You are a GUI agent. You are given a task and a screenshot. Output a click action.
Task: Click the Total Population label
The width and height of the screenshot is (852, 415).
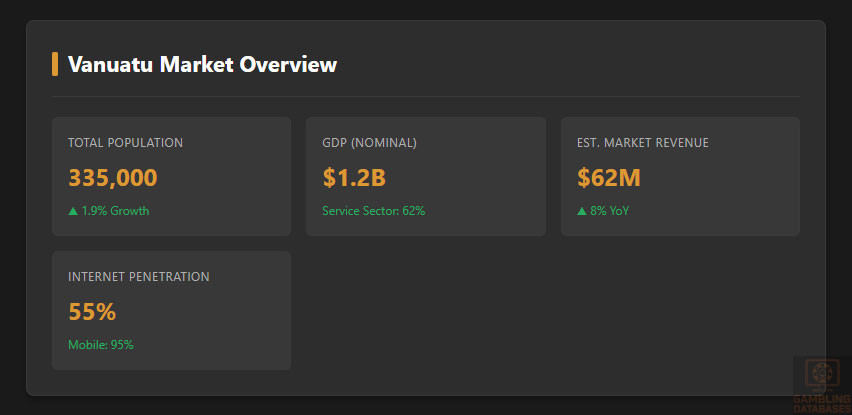coord(125,143)
